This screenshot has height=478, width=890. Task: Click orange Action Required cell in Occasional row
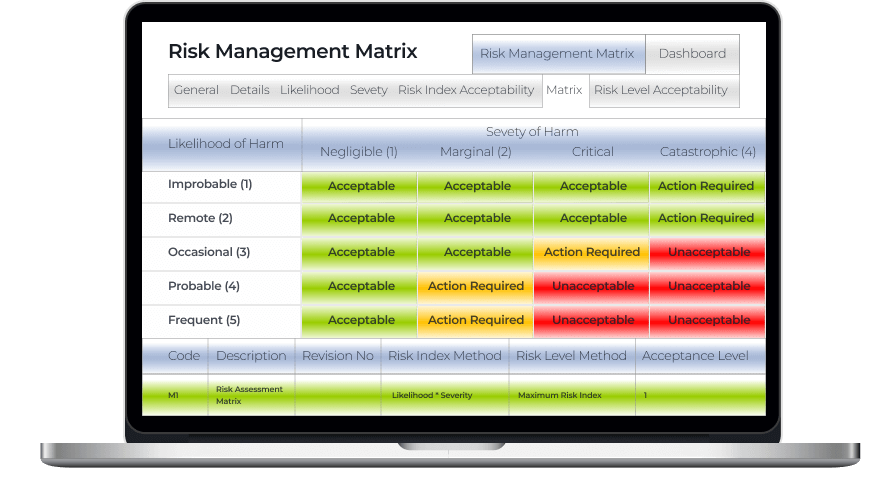(x=591, y=252)
